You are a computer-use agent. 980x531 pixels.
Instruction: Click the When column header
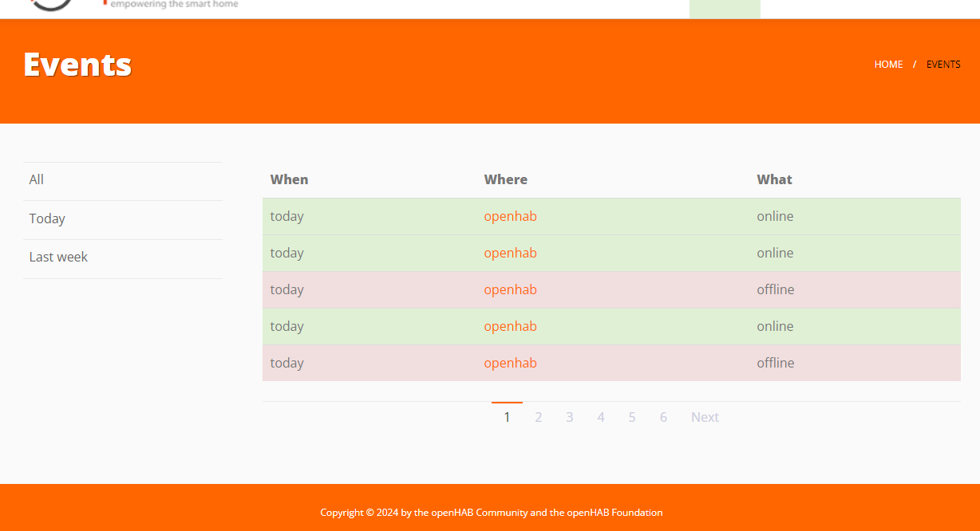click(x=289, y=179)
